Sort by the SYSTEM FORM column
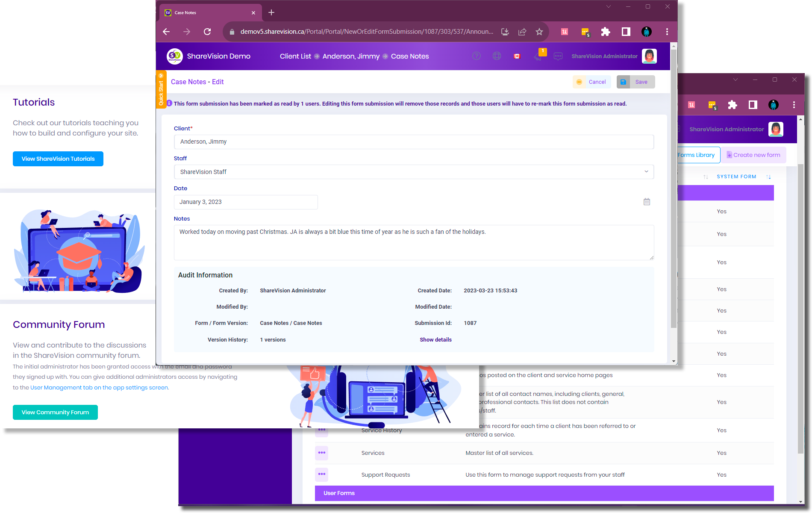The height and width of the screenshot is (513, 812). pyautogui.click(x=736, y=177)
